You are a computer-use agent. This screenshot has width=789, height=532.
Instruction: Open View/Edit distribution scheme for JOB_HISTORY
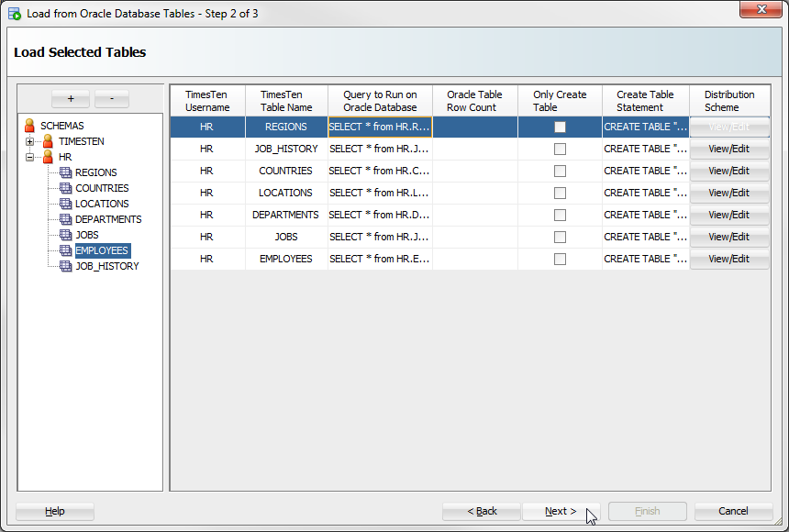pos(729,149)
